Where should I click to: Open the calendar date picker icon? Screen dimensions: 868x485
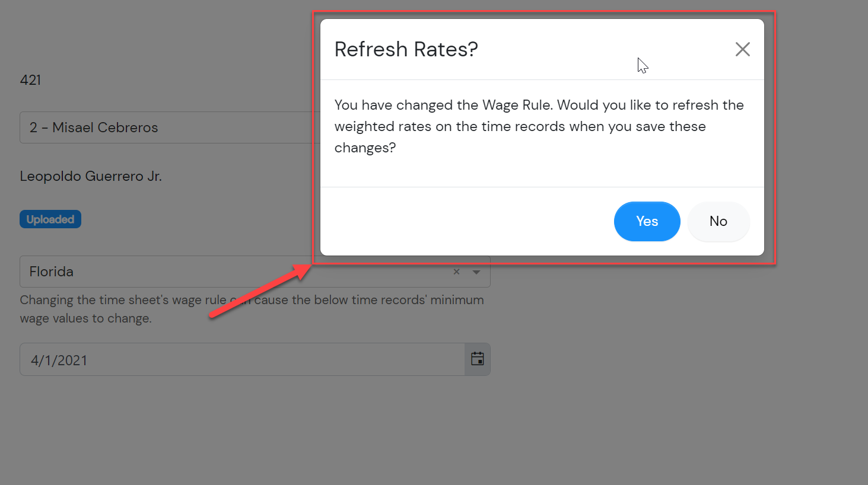(x=477, y=359)
